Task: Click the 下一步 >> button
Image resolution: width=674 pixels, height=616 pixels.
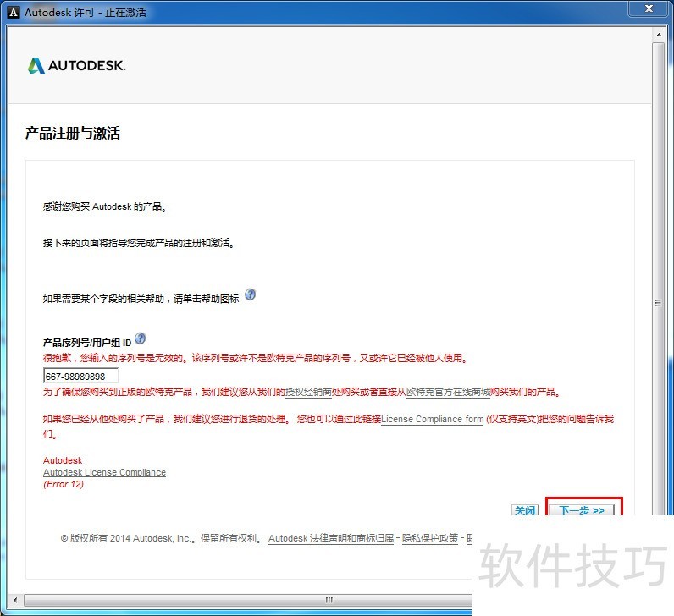Action: pyautogui.click(x=582, y=510)
